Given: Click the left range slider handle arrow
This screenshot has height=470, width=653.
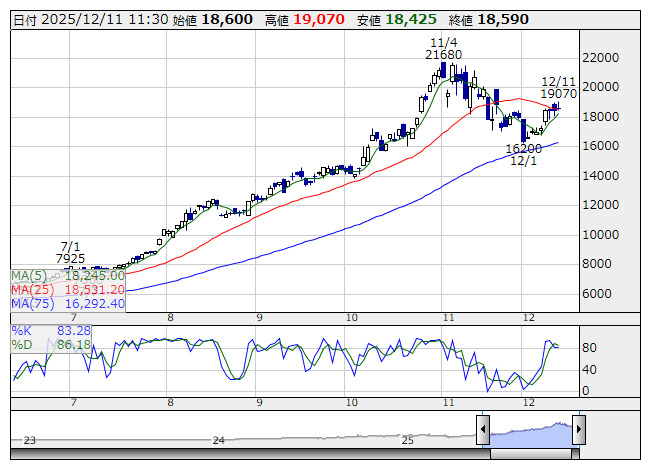Looking at the screenshot, I should pos(482,430).
